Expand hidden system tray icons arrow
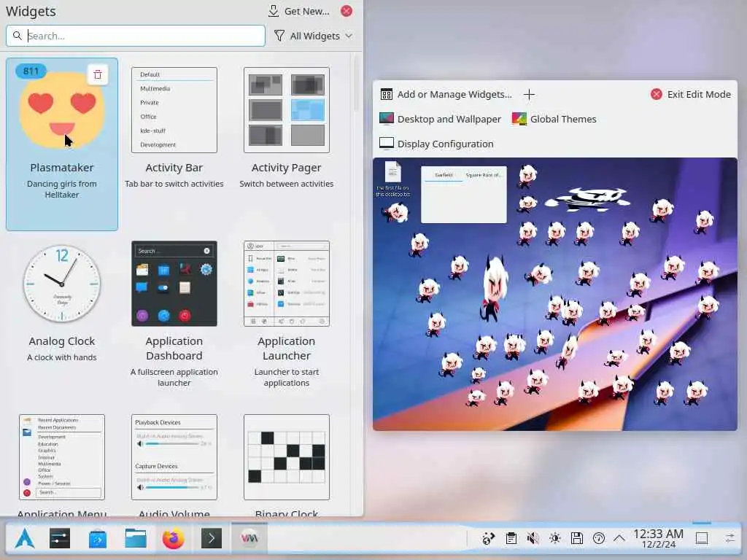The height and width of the screenshot is (560, 747). 619,539
